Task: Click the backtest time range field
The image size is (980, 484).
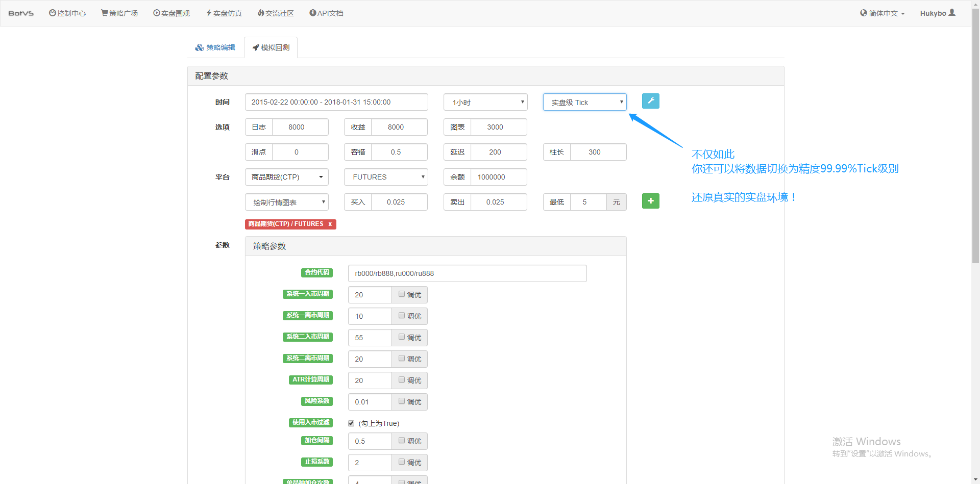Action: click(x=336, y=102)
